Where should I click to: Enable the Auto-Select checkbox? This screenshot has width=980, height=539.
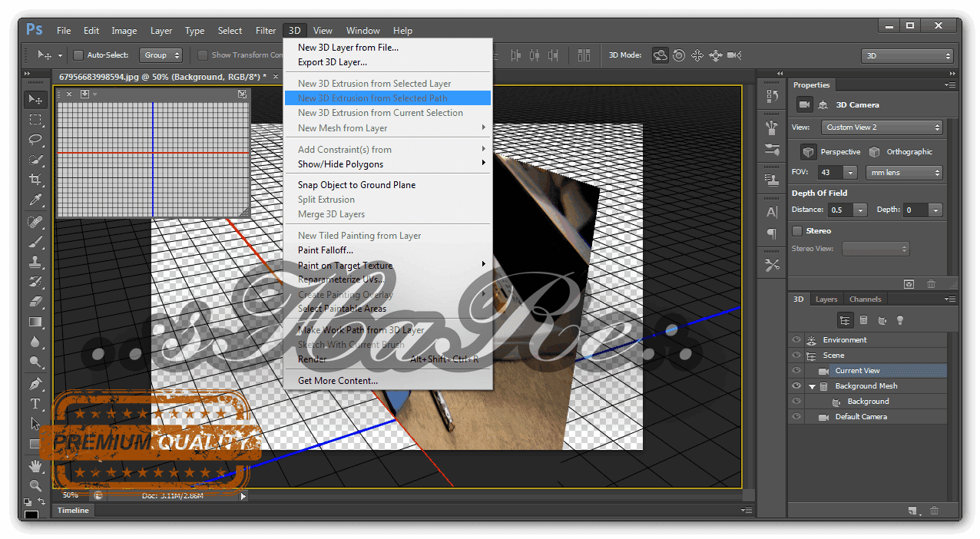pyautogui.click(x=78, y=55)
